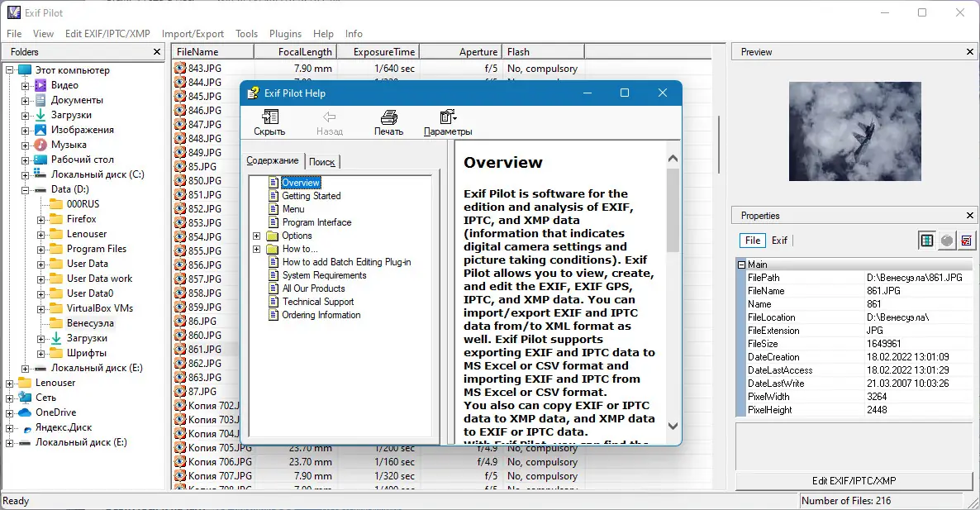Select the OneDrive cloud icon in Folders
The image size is (980, 510).
click(24, 412)
